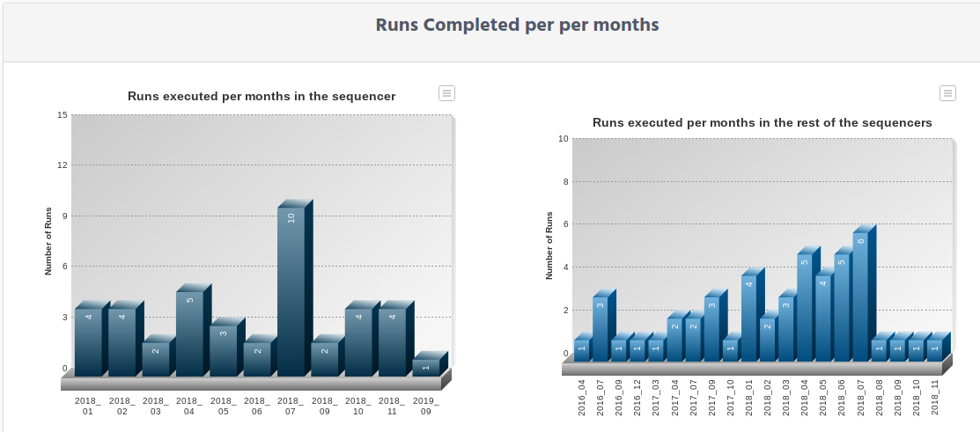
Task: Select the 2017_07 bar in right chart
Action: tap(693, 340)
